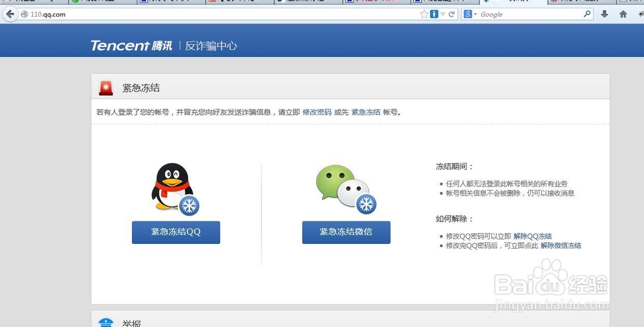Open the 解除微信冻结 link

[x=561, y=246]
